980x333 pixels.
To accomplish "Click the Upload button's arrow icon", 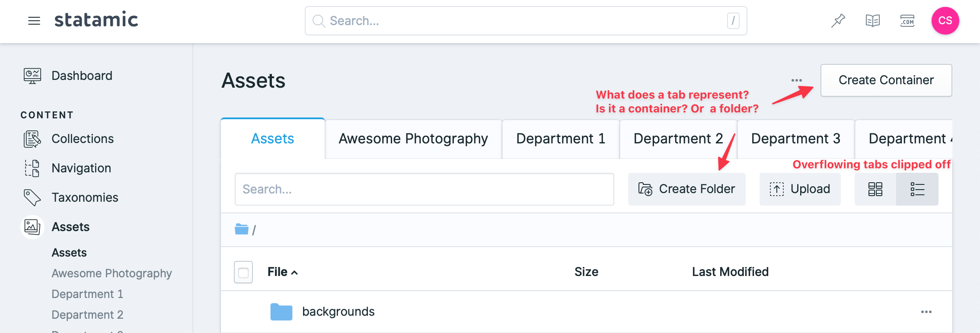I will [x=776, y=189].
